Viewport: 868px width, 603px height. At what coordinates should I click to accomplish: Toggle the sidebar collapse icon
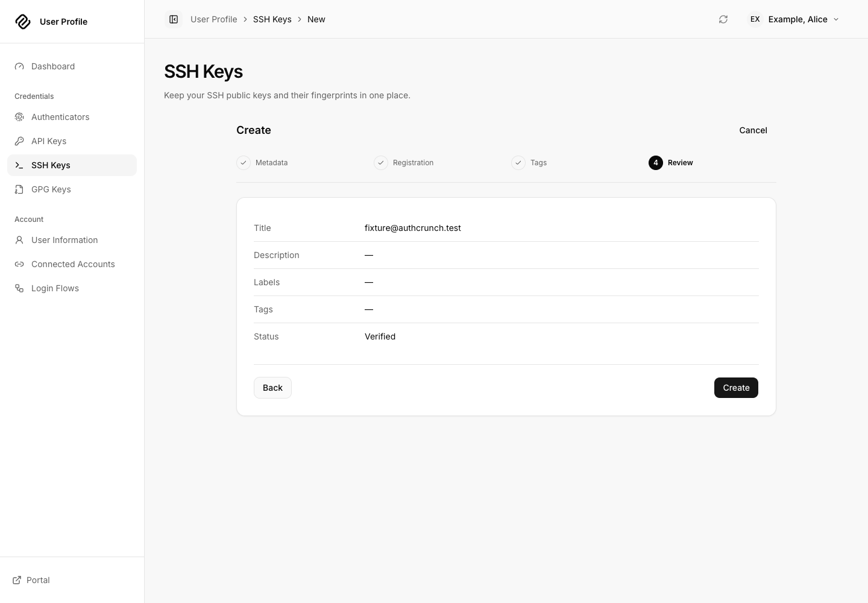(174, 19)
